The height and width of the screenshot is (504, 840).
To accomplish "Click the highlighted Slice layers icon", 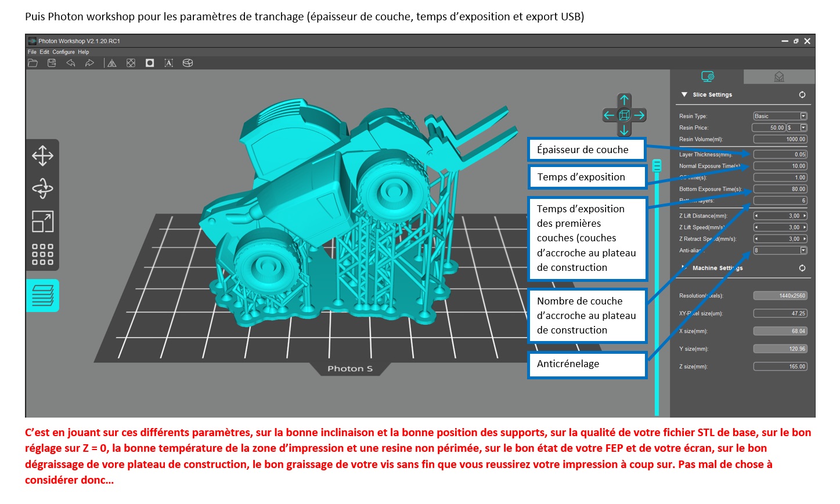I will click(x=42, y=295).
